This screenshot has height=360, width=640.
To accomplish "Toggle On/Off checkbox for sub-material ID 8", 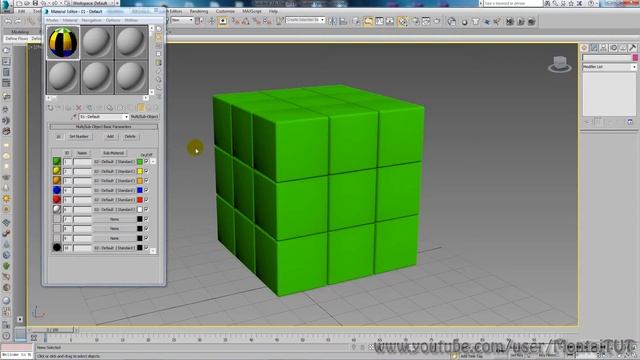I will click(147, 229).
